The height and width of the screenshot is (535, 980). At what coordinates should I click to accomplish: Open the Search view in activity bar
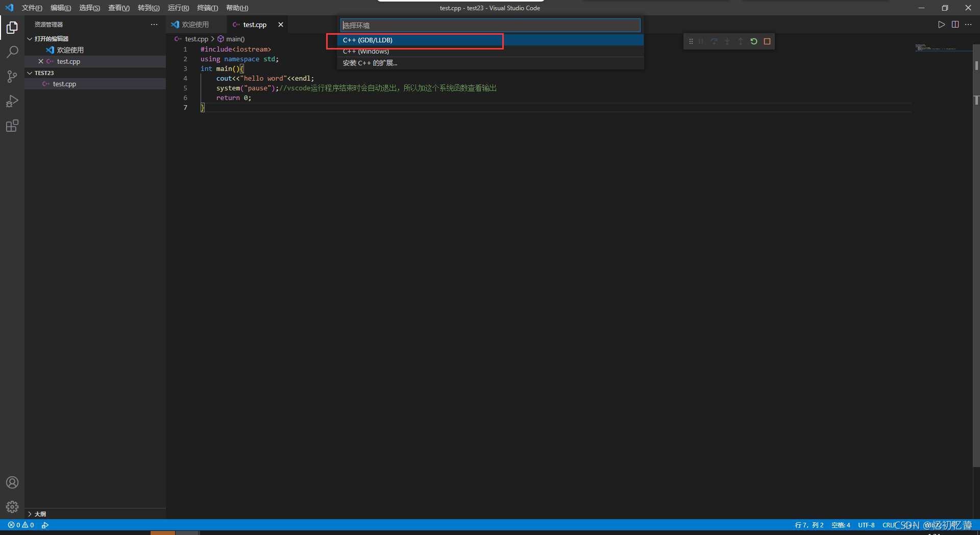pos(12,52)
